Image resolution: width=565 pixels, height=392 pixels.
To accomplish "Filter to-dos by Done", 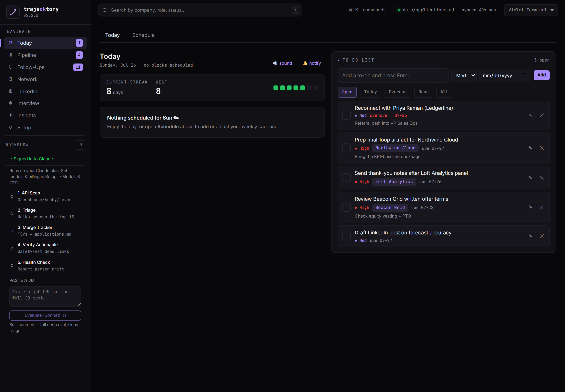I will point(423,92).
